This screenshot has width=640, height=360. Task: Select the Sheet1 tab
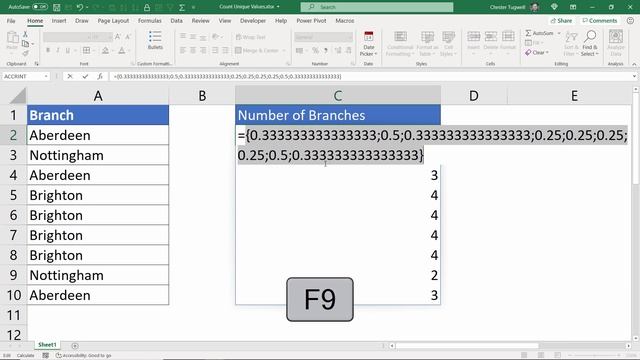(47, 345)
